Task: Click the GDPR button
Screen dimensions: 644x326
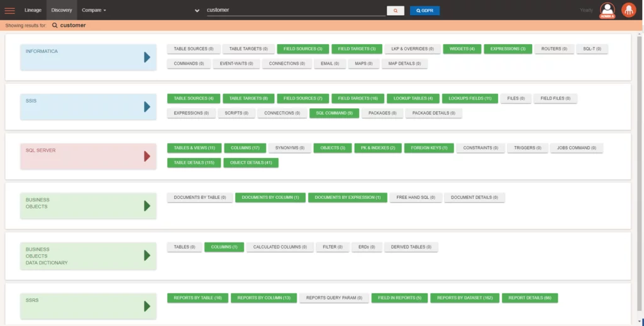Action: pos(425,11)
